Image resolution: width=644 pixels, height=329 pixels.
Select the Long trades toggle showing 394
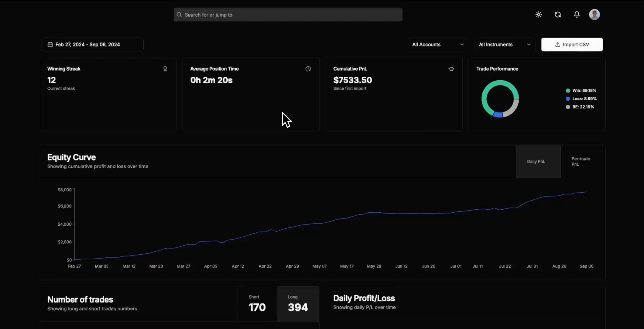point(298,304)
